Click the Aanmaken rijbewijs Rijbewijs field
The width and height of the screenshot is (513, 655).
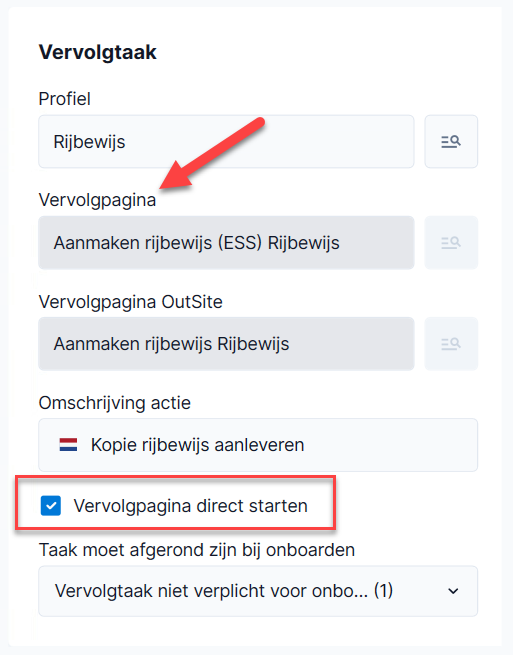226,344
